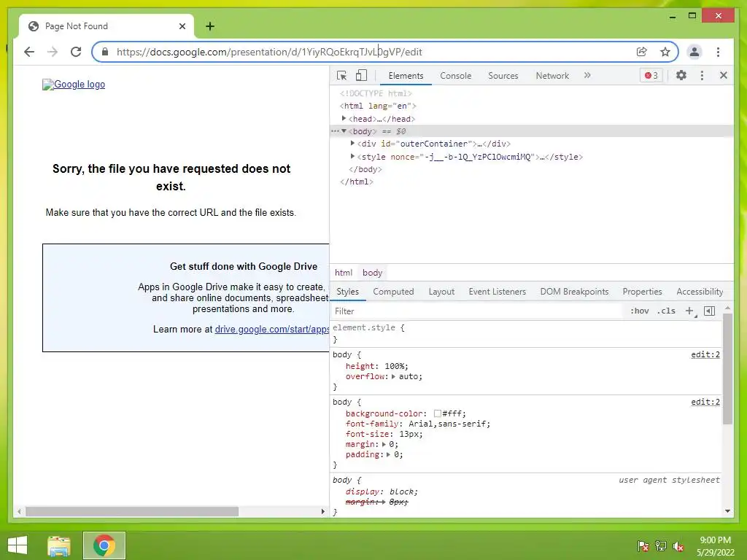
Task: Open DevTools settings gear
Action: pos(681,75)
